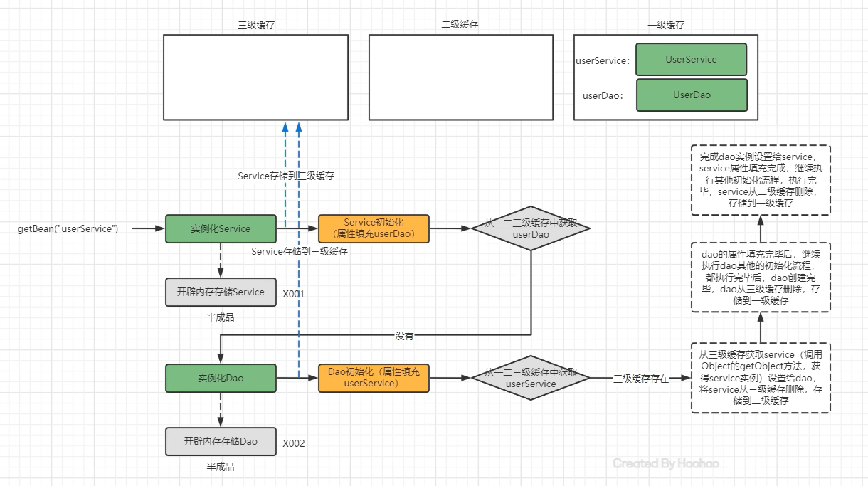
Task: Click the 没有 connector label
Action: (x=404, y=335)
